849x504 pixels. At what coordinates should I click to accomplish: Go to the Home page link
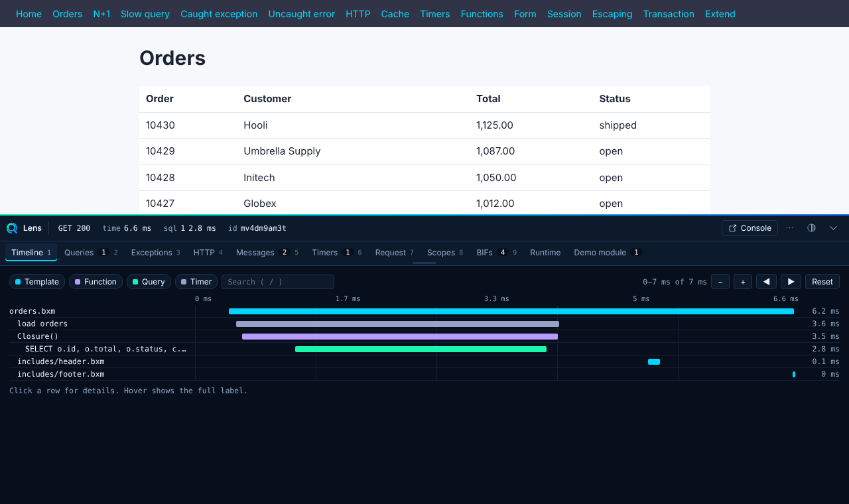29,14
